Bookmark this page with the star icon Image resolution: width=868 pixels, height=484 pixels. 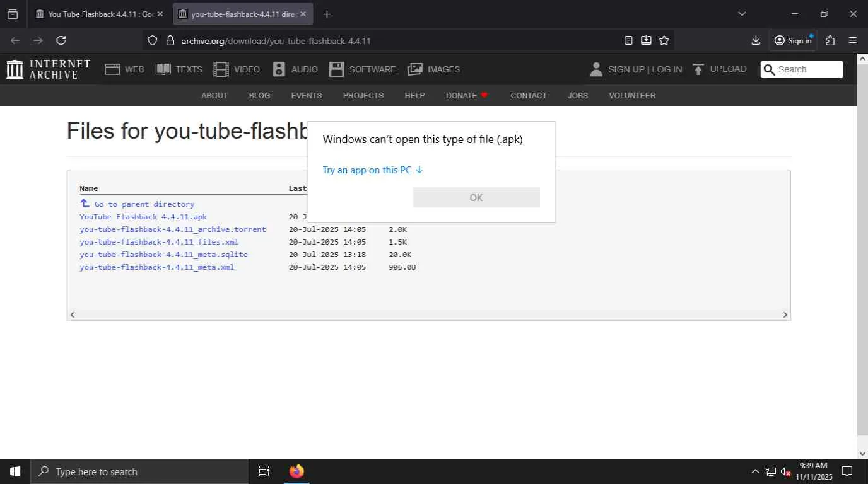pos(664,40)
